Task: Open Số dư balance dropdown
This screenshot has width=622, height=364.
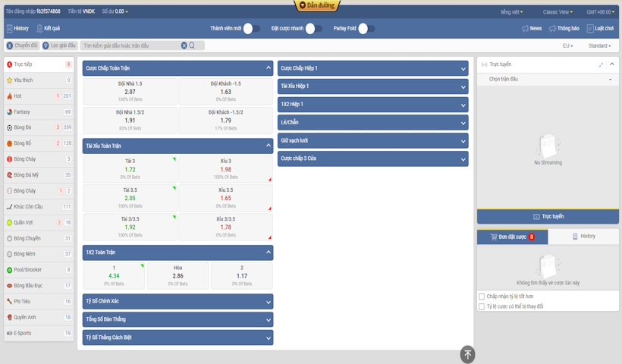Action: coord(115,11)
